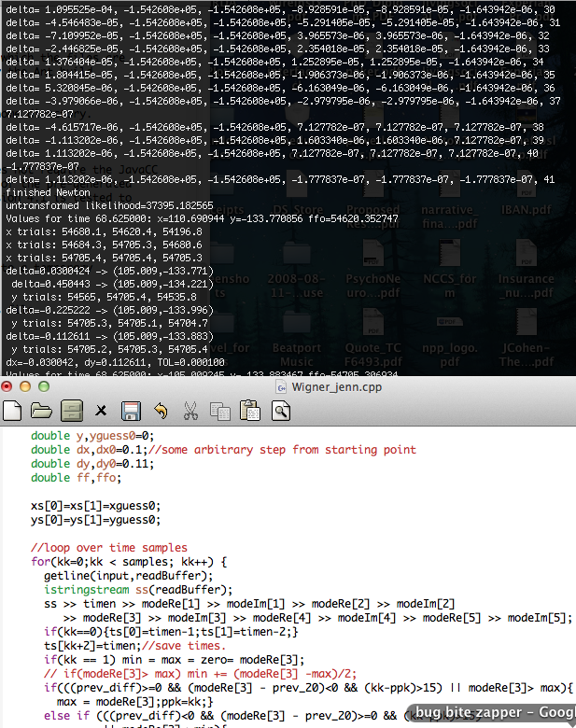Close the buffer with the X icon
This screenshot has width=576, height=728.
(101, 410)
